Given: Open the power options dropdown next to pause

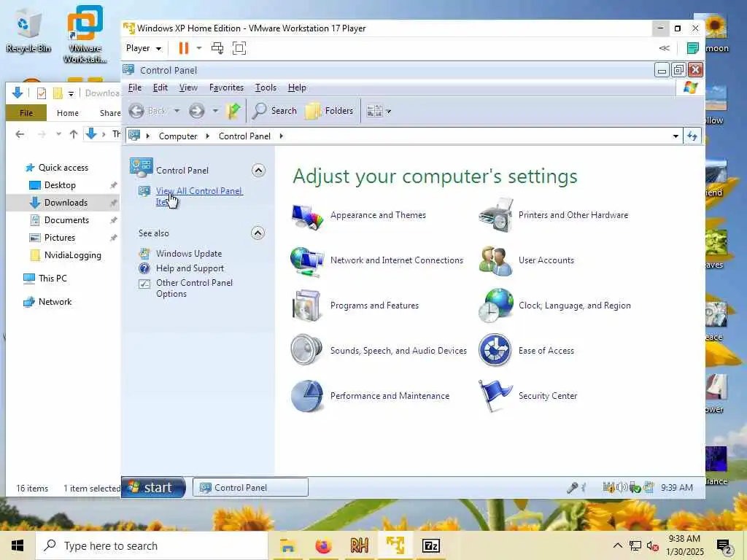Looking at the screenshot, I should (x=199, y=48).
